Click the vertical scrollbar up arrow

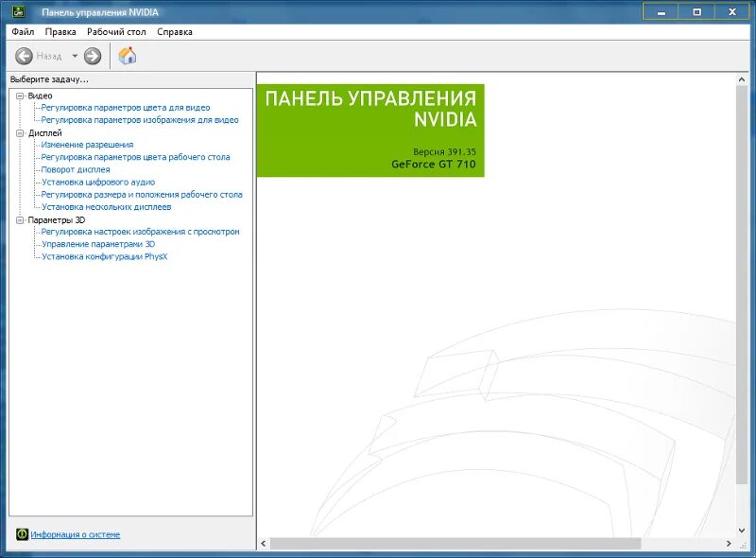point(742,78)
